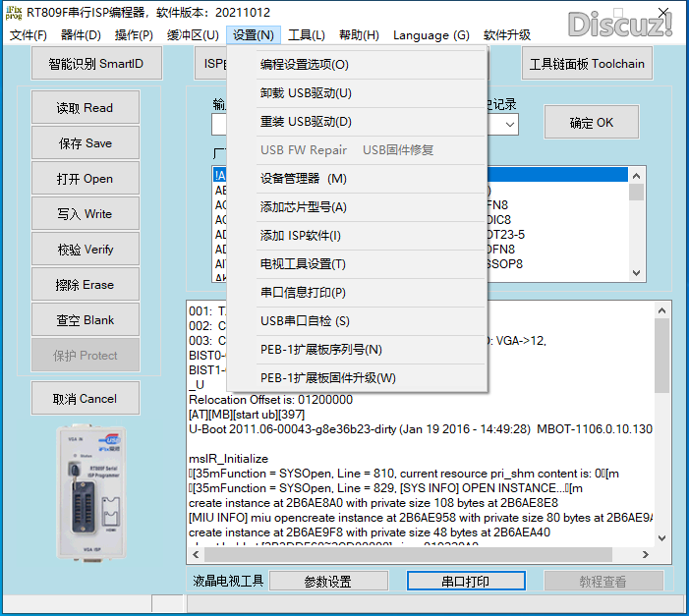Select PEB-1扩展板固件升级(W) entry
The height and width of the screenshot is (616, 689).
327,378
